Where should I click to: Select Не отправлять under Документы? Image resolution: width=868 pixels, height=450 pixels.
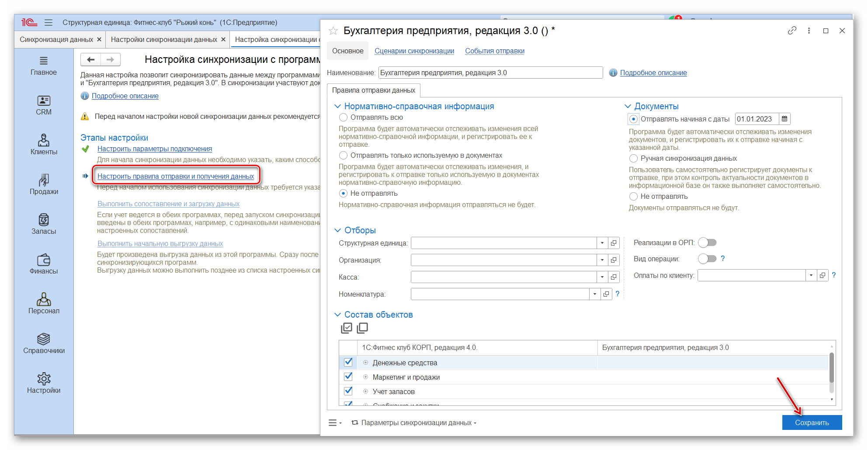coord(634,197)
